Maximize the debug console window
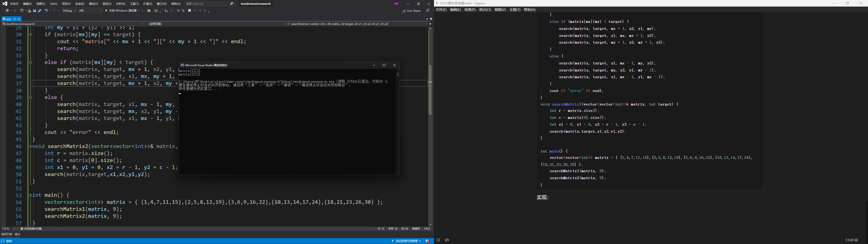Viewport: 868px width, 244px height. click(x=384, y=65)
